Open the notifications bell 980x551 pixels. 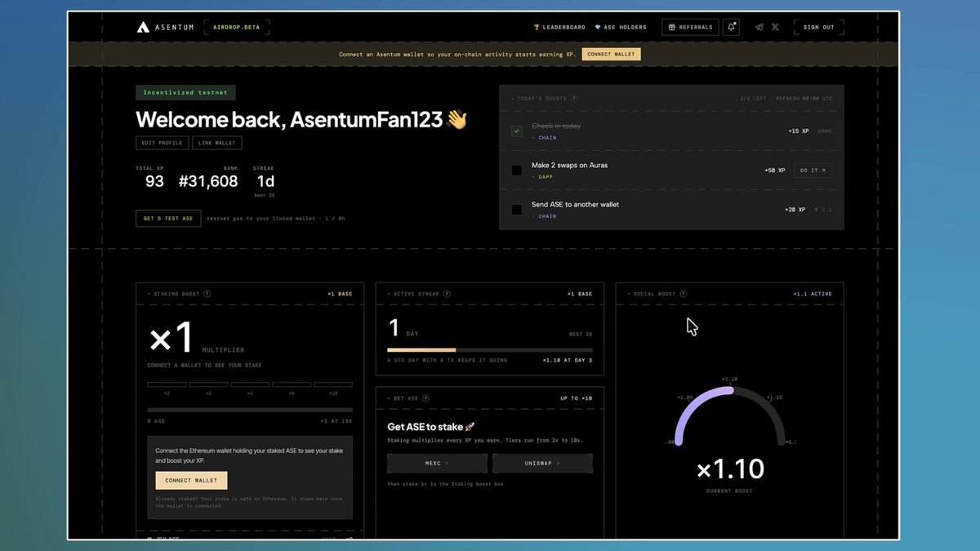click(731, 27)
